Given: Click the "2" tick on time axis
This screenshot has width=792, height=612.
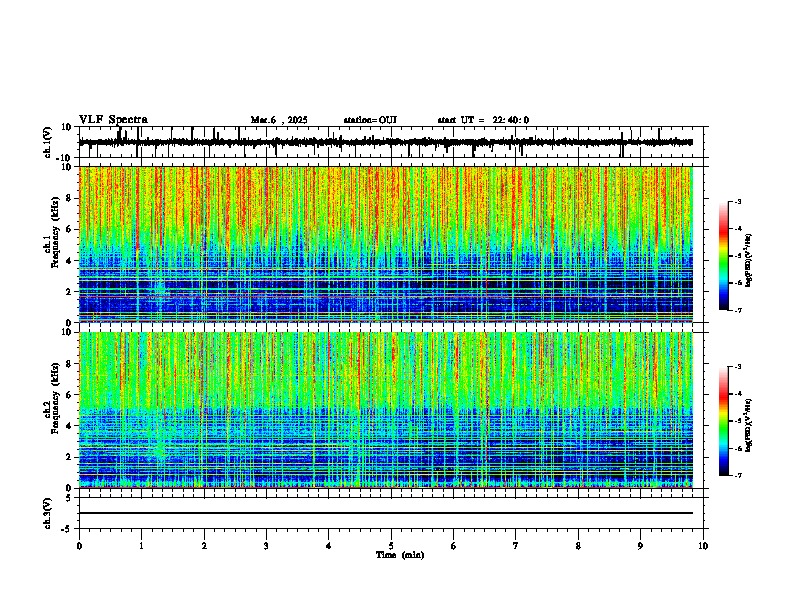Looking at the screenshot, I should [x=204, y=546].
